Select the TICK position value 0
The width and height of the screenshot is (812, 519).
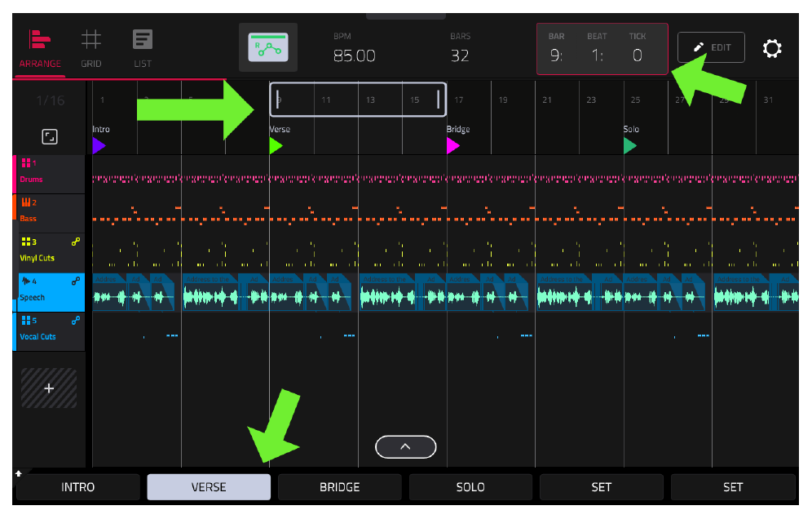(x=638, y=55)
